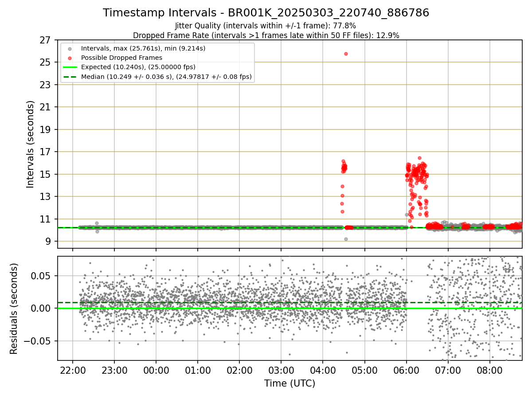Click the x-axis tick label '07:00'

click(x=448, y=370)
